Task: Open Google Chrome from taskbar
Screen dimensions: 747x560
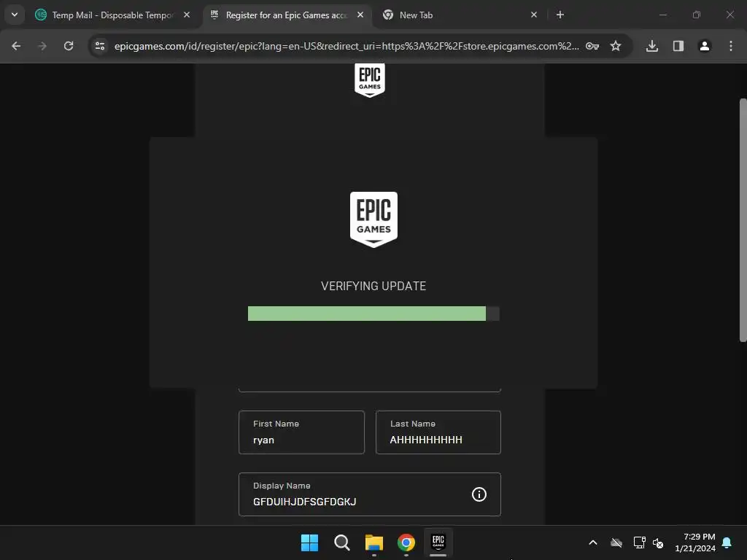Action: point(406,542)
